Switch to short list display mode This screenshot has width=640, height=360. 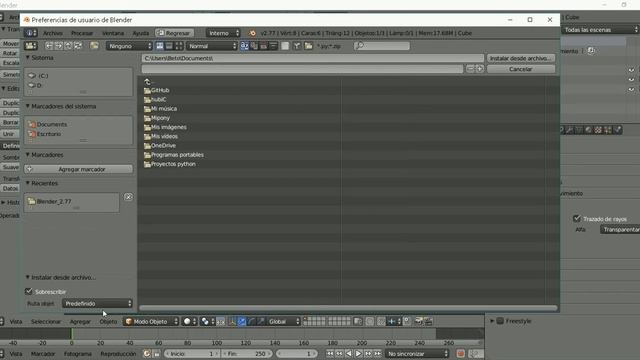tap(160, 46)
